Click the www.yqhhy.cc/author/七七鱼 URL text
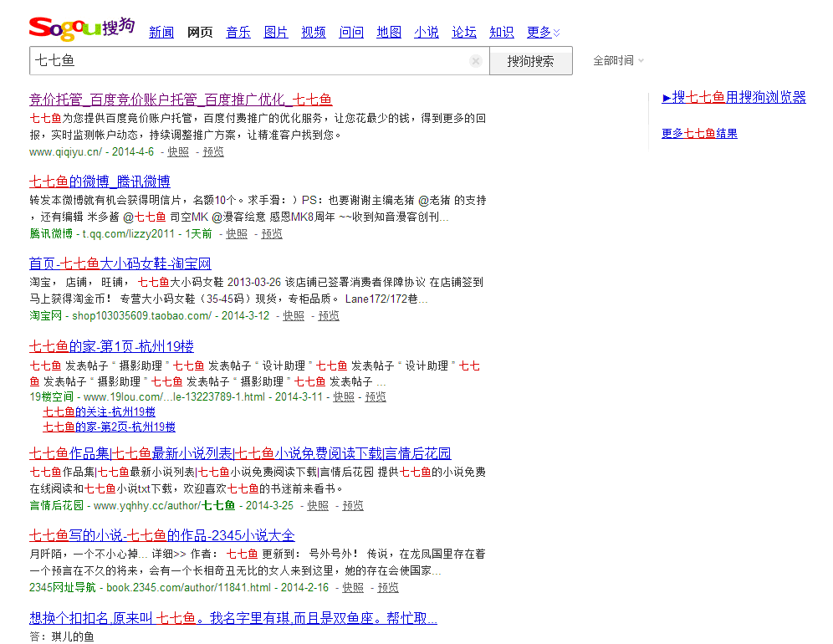The image size is (833, 644). [x=164, y=506]
